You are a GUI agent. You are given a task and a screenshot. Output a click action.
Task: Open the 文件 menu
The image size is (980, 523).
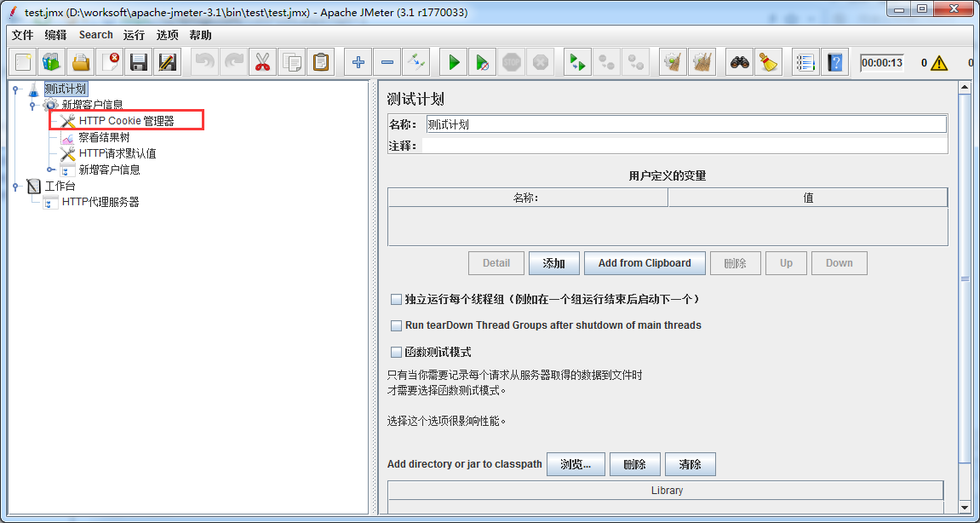click(23, 35)
